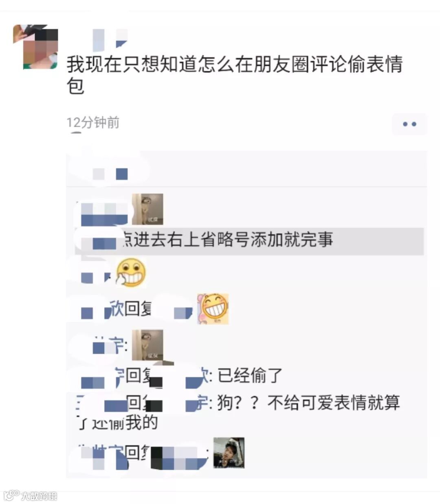Viewport: 440px width, 504px height.
Task: Click the 12分钟前 timestamp
Action: click(93, 122)
